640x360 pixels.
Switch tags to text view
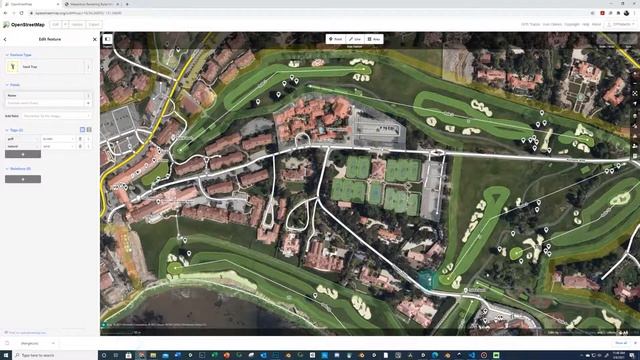pos(89,130)
